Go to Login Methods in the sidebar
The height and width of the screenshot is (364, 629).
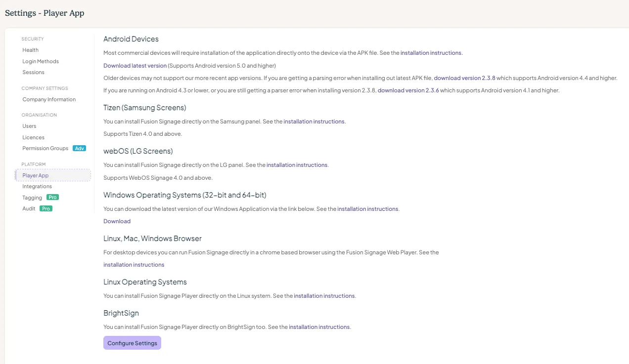41,61
